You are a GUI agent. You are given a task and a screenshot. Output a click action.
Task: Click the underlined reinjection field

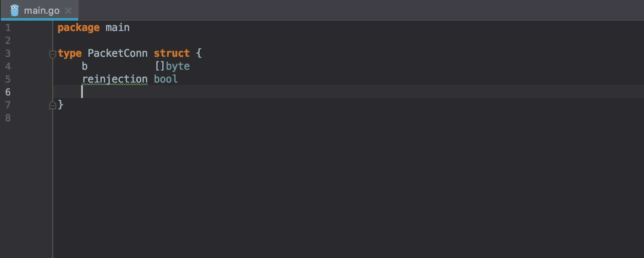point(115,80)
